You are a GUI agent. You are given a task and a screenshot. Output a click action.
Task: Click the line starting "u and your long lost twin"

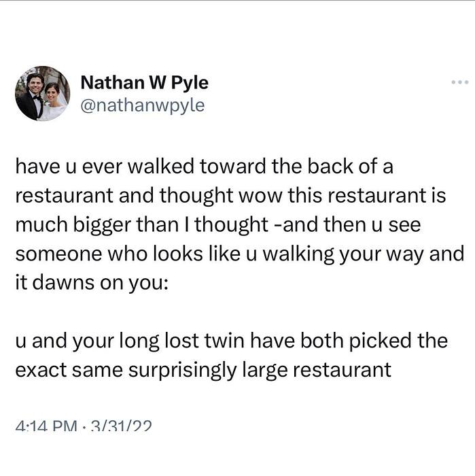point(231,340)
